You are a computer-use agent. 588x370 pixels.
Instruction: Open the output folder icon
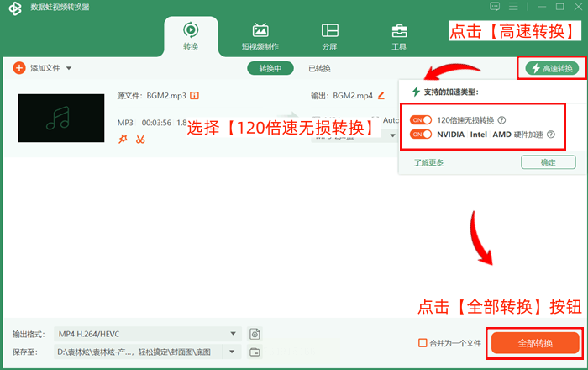[x=255, y=352]
